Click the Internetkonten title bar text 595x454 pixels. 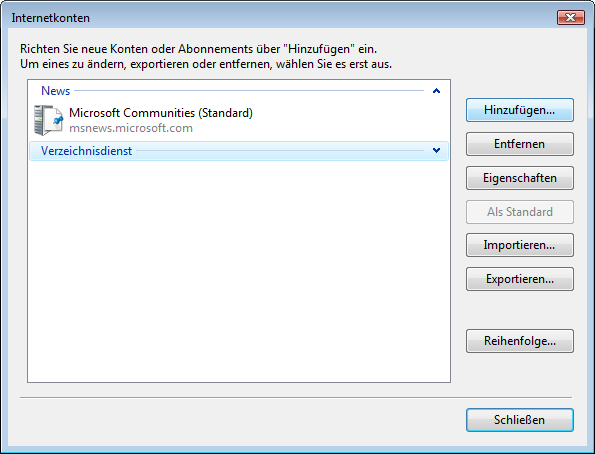pyautogui.click(x=50, y=18)
